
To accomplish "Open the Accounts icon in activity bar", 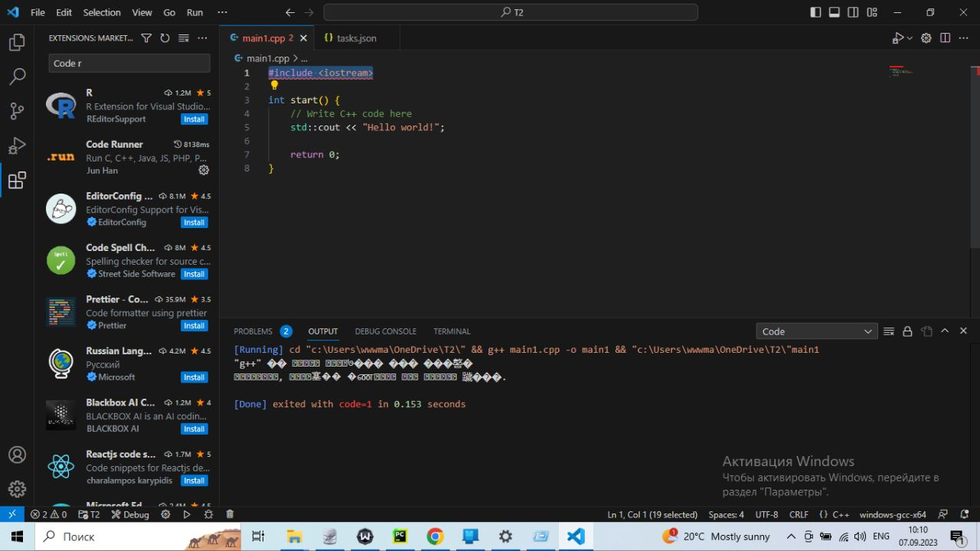I will 17,455.
